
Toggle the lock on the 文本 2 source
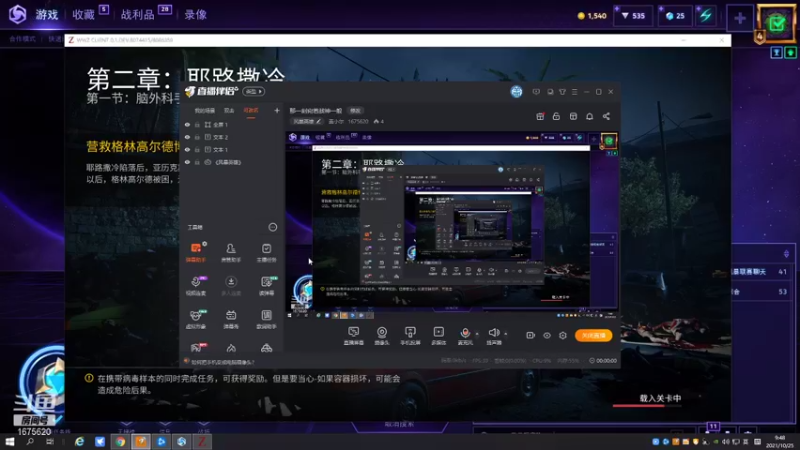(197, 137)
